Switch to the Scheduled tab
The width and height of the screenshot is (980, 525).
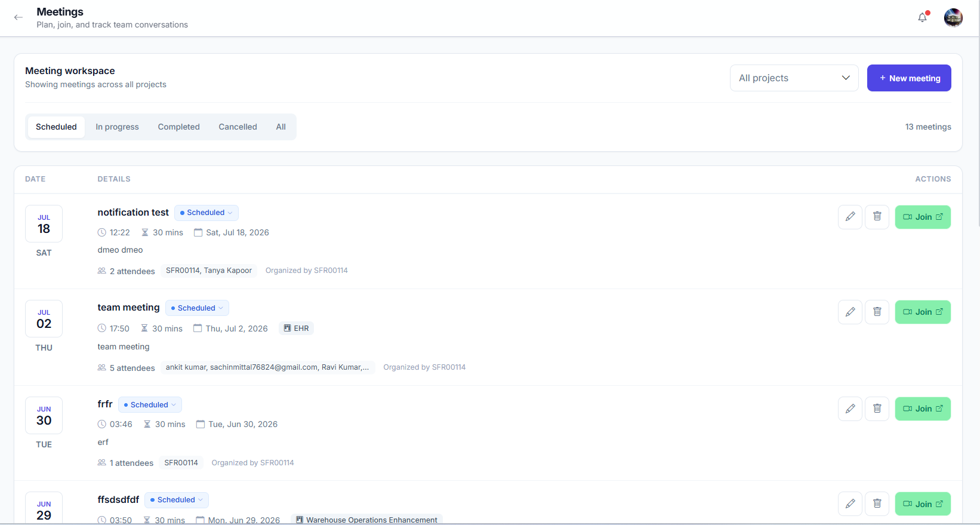[56, 127]
